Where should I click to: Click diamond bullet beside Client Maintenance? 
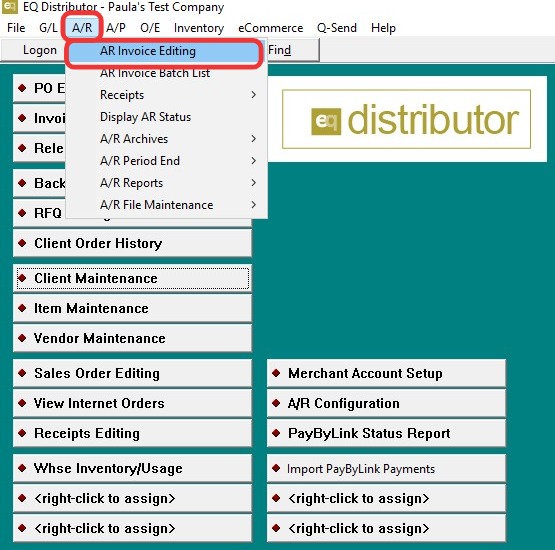[22, 278]
